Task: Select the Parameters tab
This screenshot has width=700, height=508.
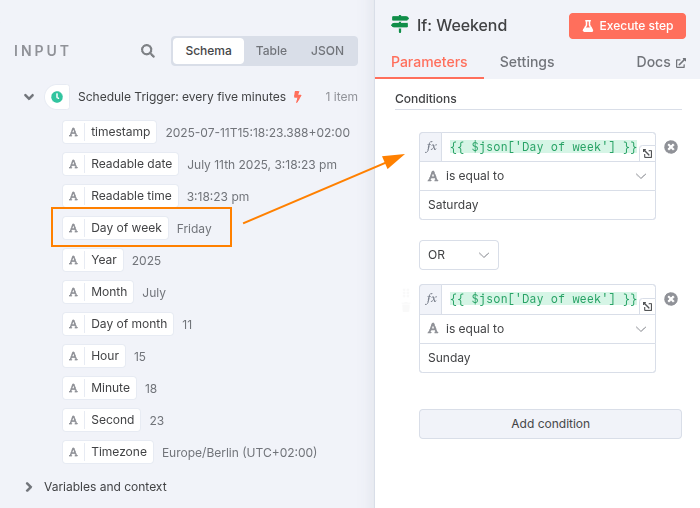Action: (429, 62)
